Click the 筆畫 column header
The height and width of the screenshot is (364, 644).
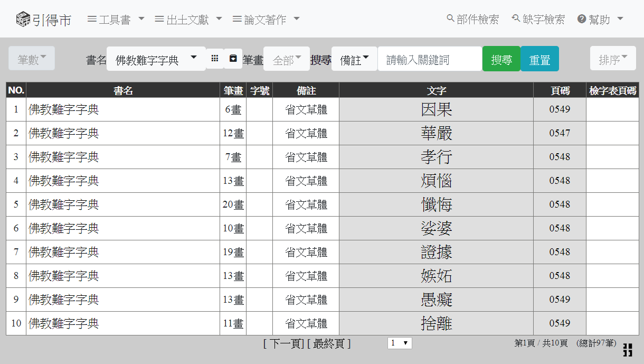(233, 90)
